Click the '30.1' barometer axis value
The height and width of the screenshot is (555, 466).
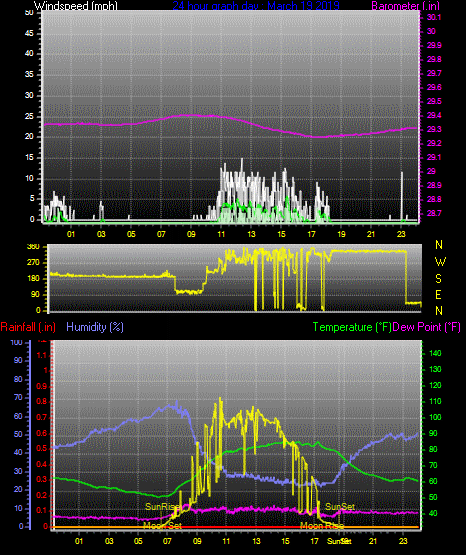pos(434,17)
